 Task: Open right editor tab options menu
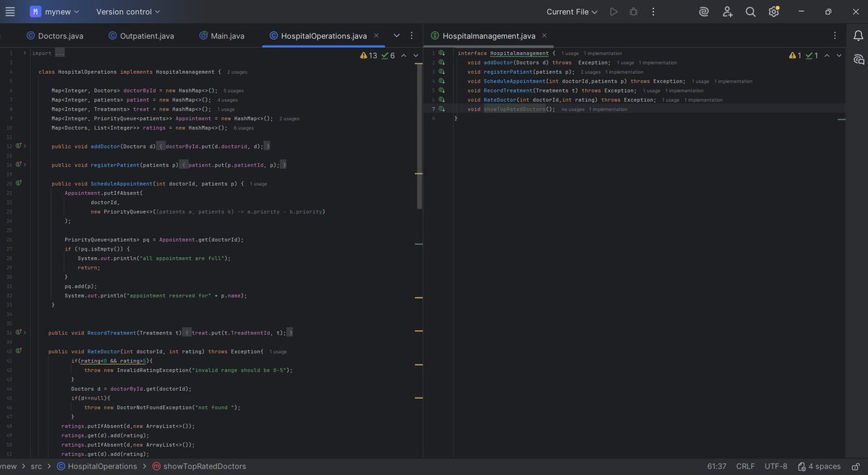[x=835, y=35]
